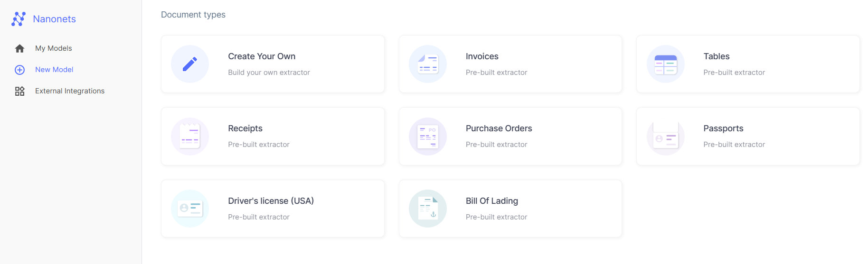Choose the Receipts extractor title
The width and height of the screenshot is (868, 264).
245,128
